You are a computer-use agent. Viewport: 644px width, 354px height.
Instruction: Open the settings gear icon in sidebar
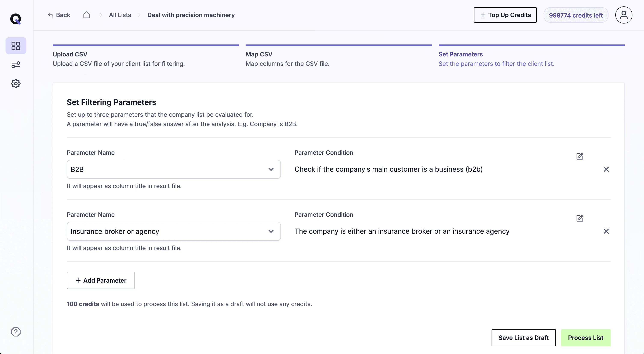(x=16, y=84)
